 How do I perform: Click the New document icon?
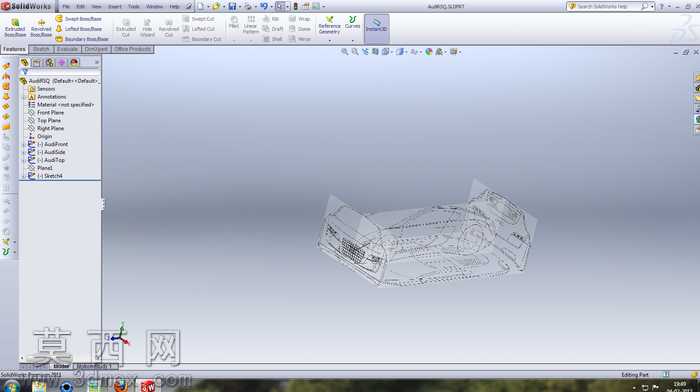(201, 6)
